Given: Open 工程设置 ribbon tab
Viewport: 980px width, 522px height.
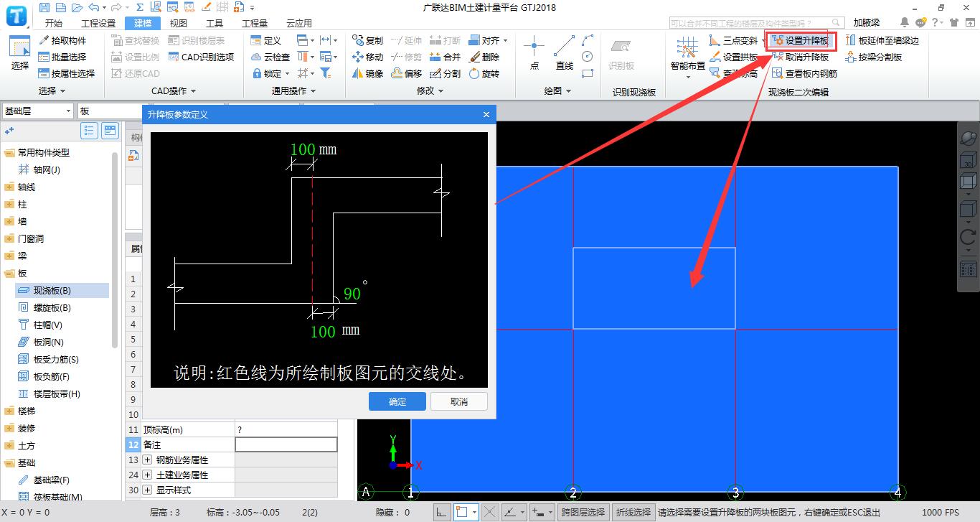Looking at the screenshot, I should pos(98,23).
